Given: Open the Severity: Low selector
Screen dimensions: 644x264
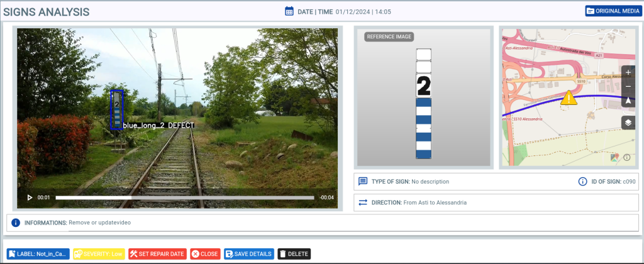Looking at the screenshot, I should [99, 254].
